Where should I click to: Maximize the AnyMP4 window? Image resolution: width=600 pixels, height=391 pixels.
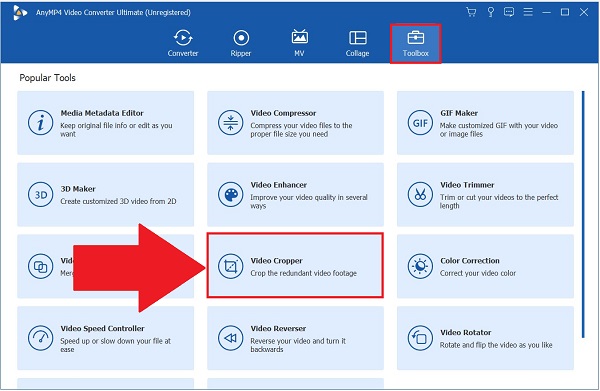point(565,12)
